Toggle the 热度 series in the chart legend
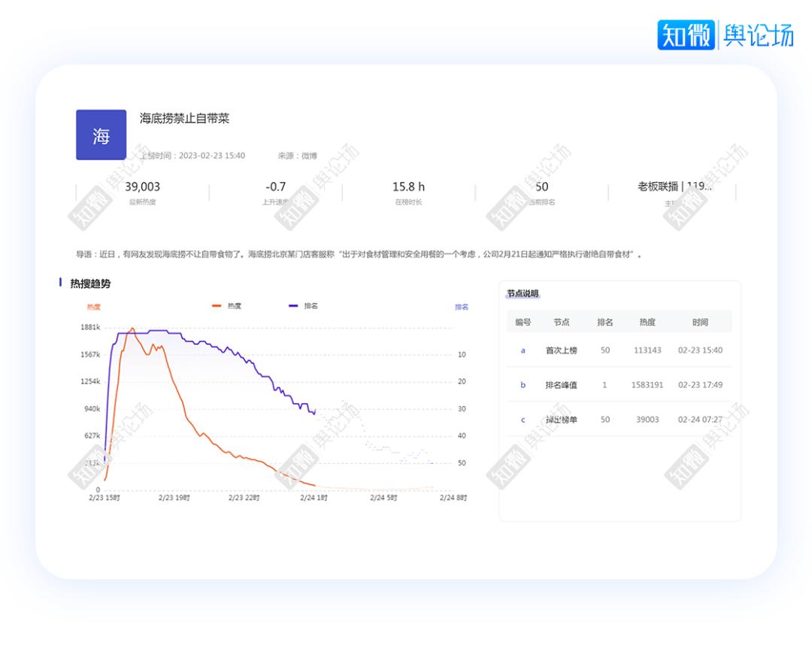Screen dimensions: 812x646 click(227, 306)
